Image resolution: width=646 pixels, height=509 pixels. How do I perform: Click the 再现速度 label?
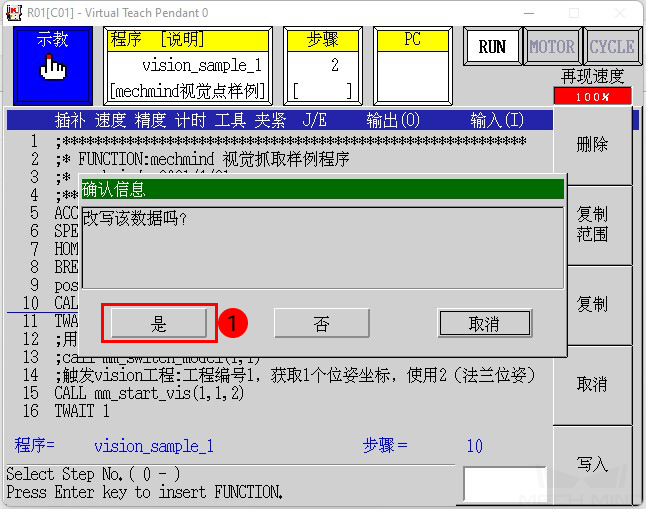(x=592, y=77)
